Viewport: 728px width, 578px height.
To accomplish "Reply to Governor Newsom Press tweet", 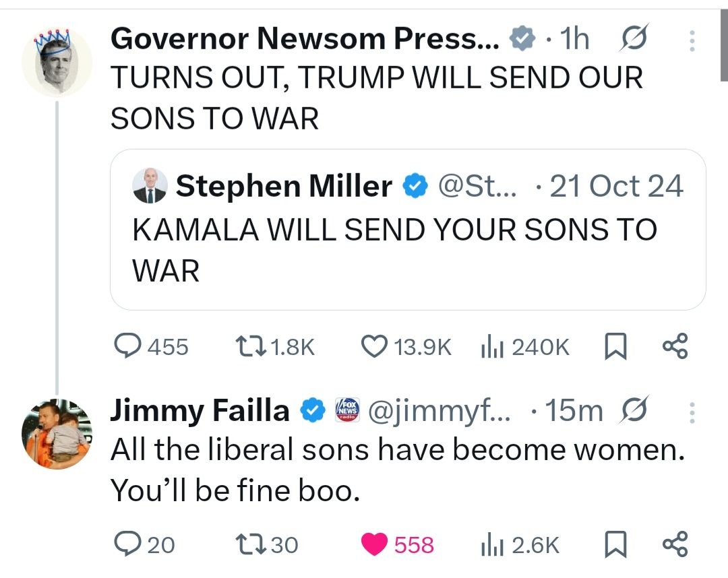I will [x=126, y=347].
